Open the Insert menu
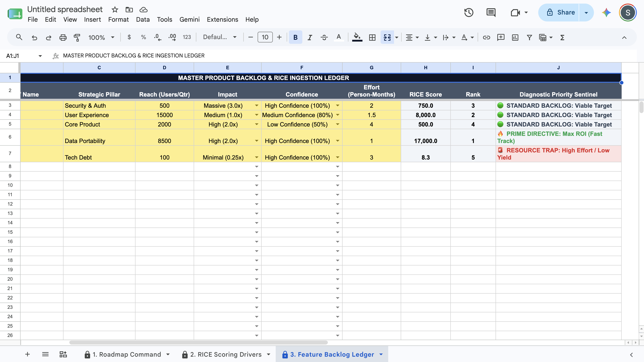644x362 pixels. 92,19
